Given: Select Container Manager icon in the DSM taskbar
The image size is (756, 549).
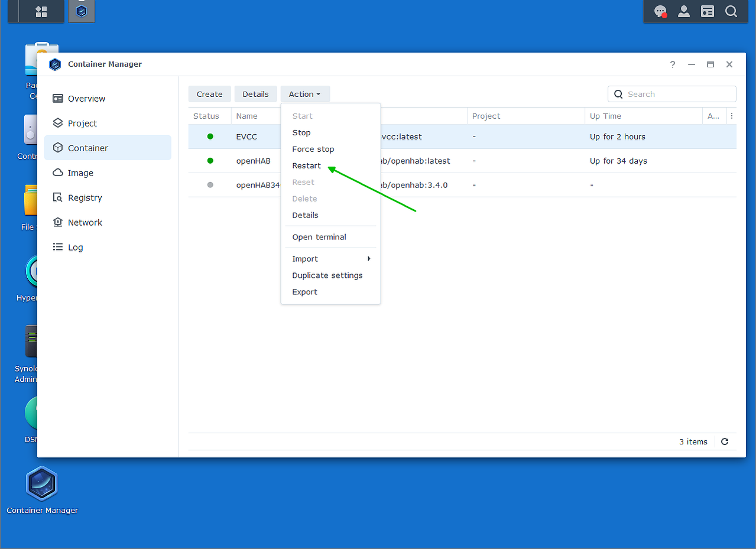Looking at the screenshot, I should (82, 11).
